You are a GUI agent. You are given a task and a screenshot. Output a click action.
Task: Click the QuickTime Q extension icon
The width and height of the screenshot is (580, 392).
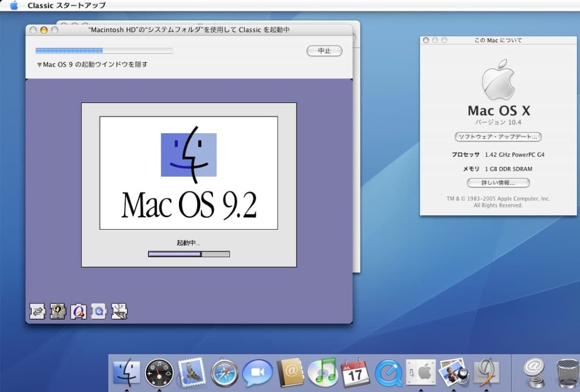pos(78,311)
